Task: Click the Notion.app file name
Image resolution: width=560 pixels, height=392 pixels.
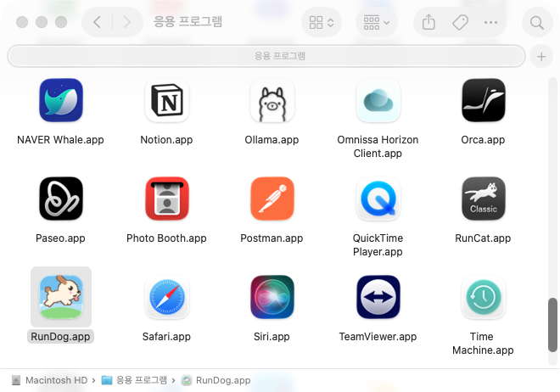Action: click(x=166, y=140)
